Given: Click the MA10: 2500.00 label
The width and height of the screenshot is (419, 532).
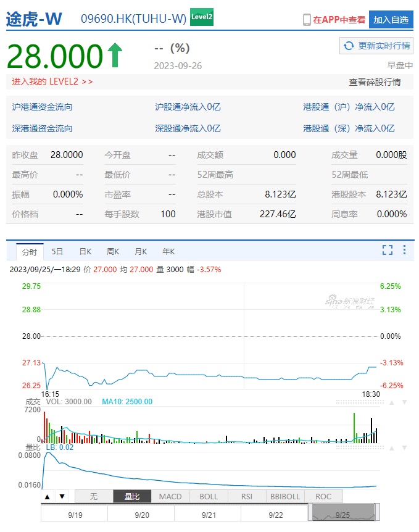Looking at the screenshot, I should 127,402.
